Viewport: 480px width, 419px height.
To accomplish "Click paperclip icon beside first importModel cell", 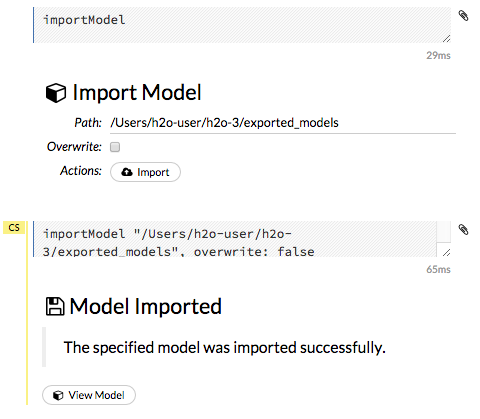I will click(x=463, y=16).
